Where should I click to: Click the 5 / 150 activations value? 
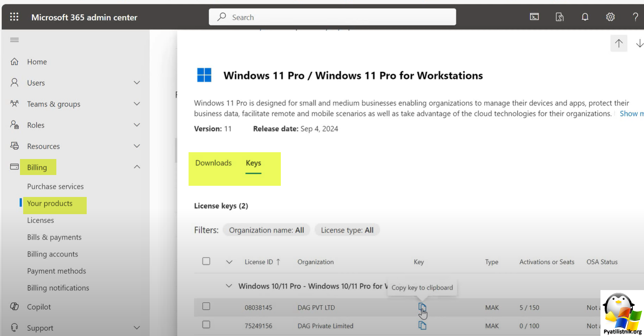529,308
